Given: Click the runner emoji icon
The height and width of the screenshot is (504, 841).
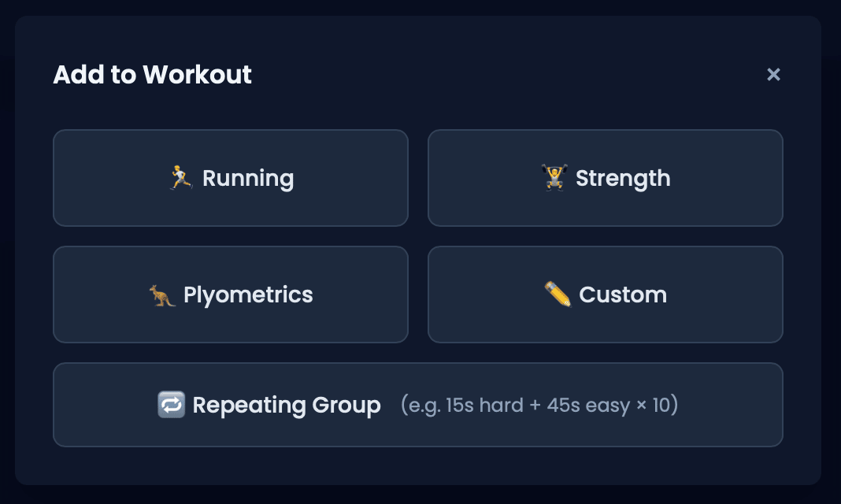Looking at the screenshot, I should (181, 177).
